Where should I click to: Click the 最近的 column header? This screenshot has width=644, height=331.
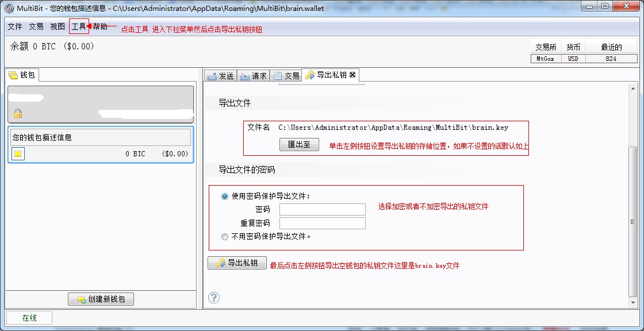click(x=612, y=47)
